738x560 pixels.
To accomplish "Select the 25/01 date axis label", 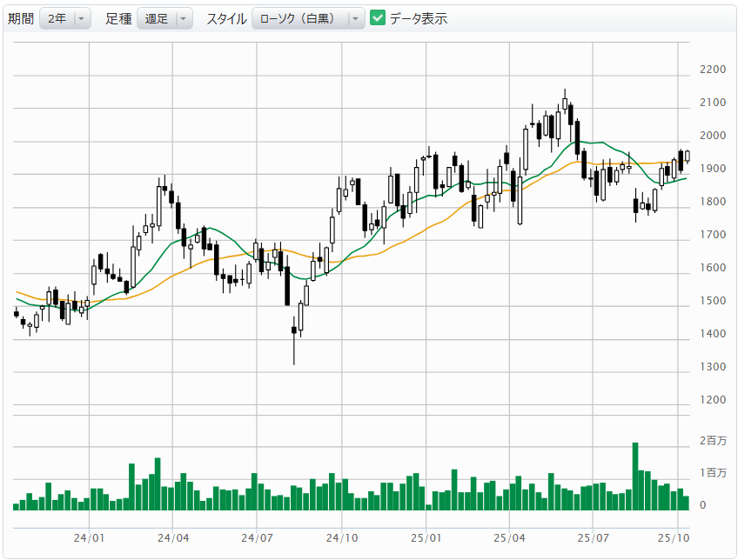I will 426,537.
